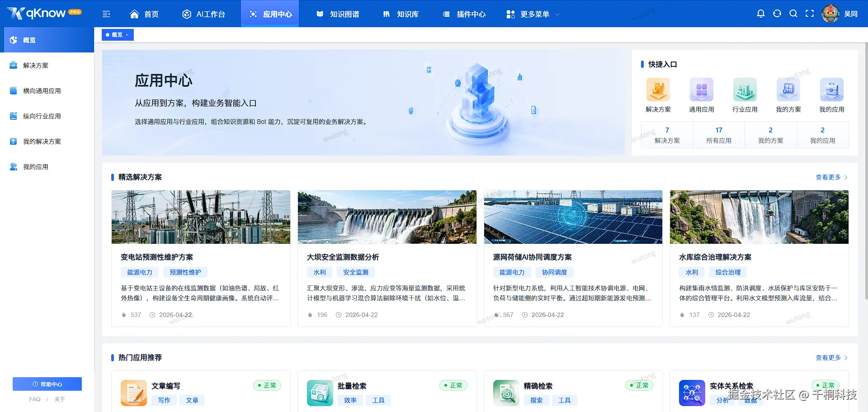Open the 行业应用 quick entry icon
Image resolution: width=868 pixels, height=412 pixels.
pyautogui.click(x=745, y=90)
